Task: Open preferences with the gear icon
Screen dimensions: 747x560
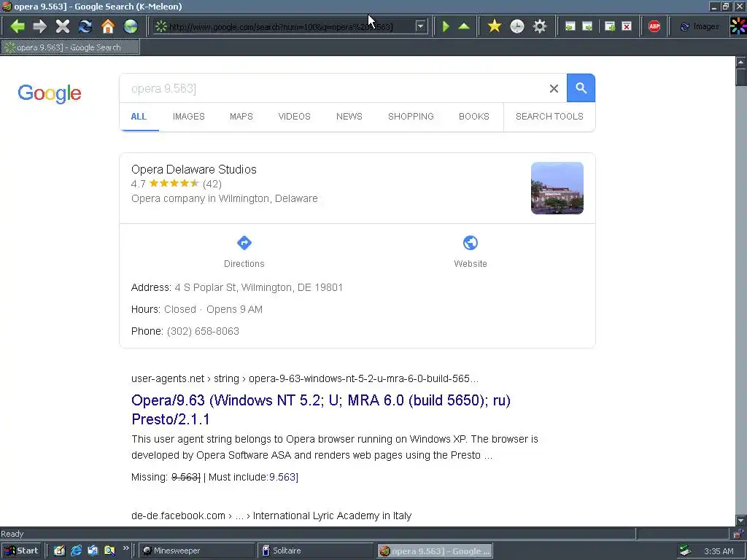Action: coord(539,26)
